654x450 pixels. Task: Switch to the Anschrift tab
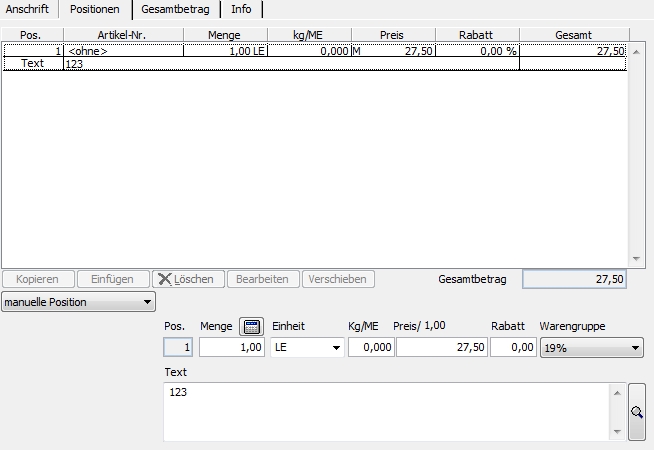27,9
